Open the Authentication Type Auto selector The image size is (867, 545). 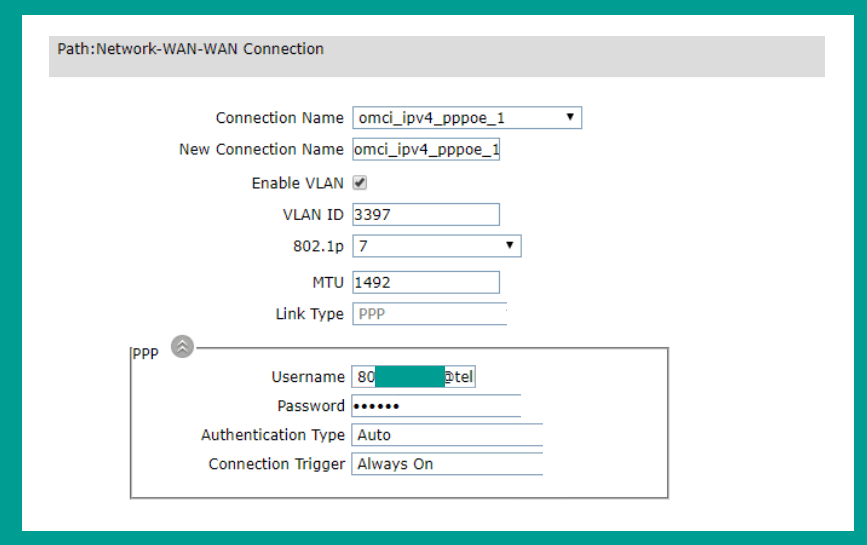coord(447,435)
